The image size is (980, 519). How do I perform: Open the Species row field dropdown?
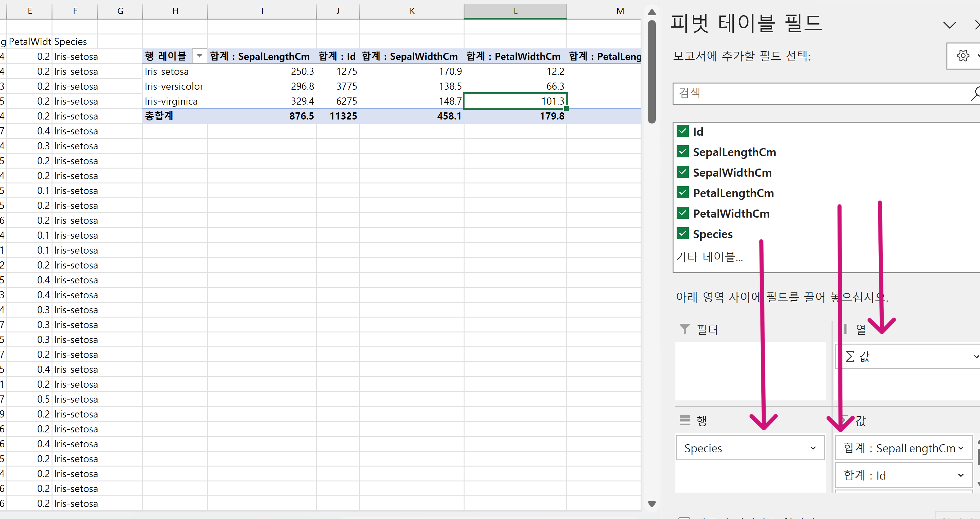813,448
